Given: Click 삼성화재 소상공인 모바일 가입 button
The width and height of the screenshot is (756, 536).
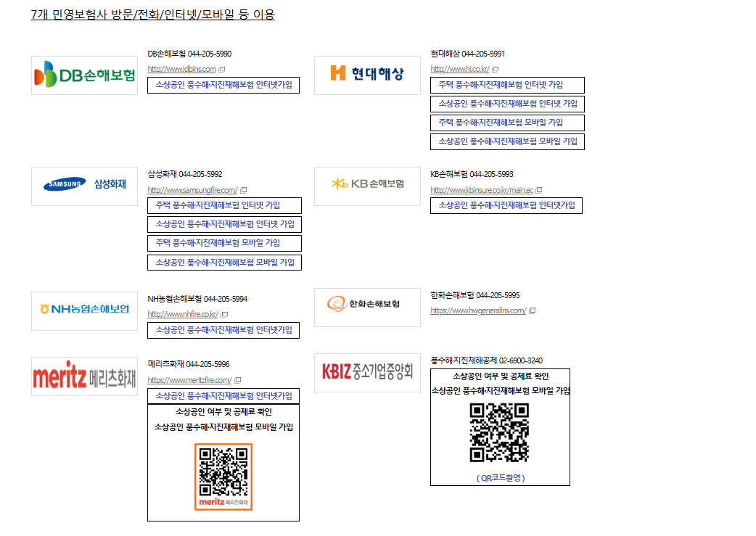Looking at the screenshot, I should pos(224,263).
